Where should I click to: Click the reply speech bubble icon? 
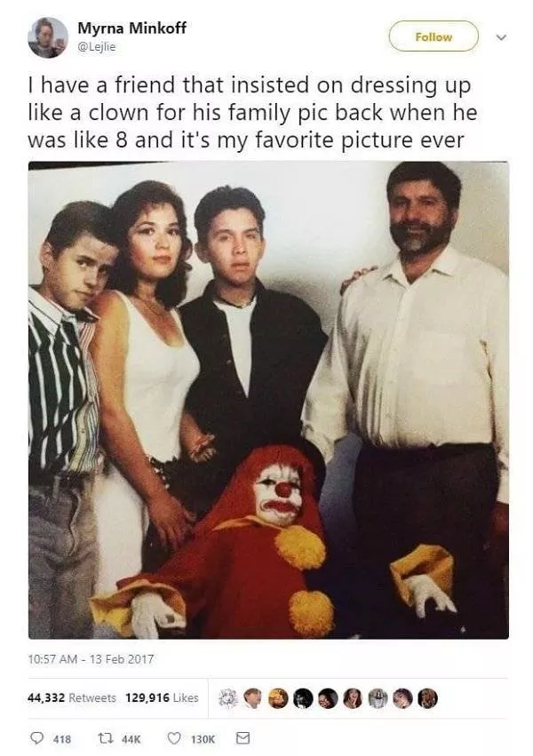point(37,738)
